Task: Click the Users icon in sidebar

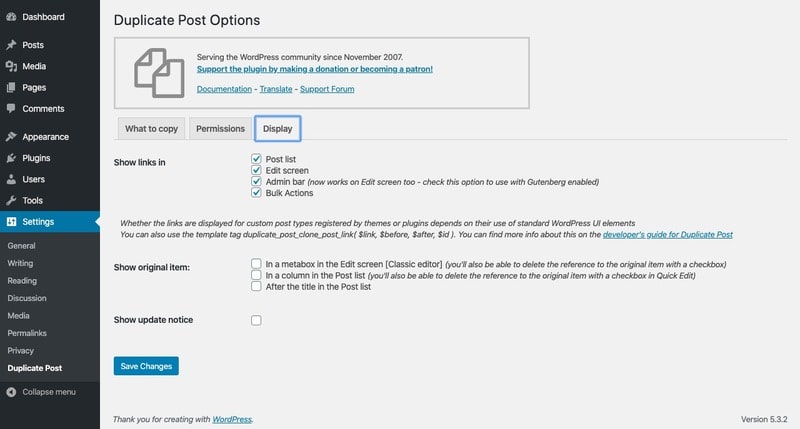Action: [11, 179]
